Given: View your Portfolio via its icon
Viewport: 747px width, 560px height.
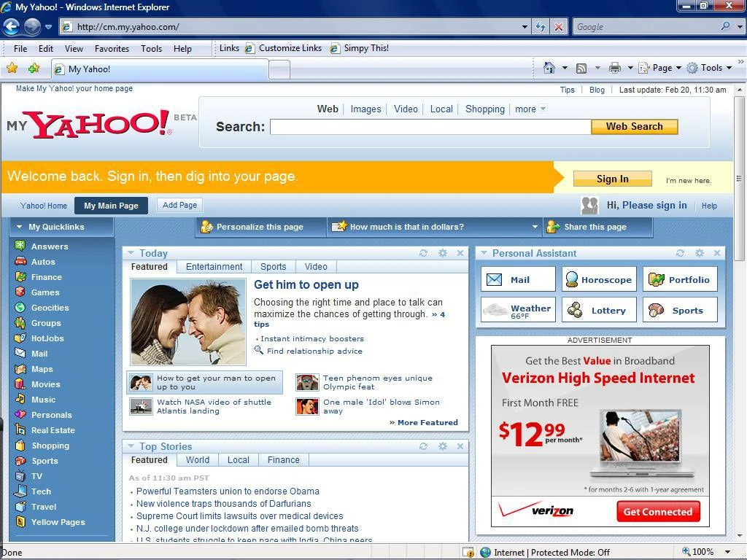Looking at the screenshot, I should tap(679, 279).
